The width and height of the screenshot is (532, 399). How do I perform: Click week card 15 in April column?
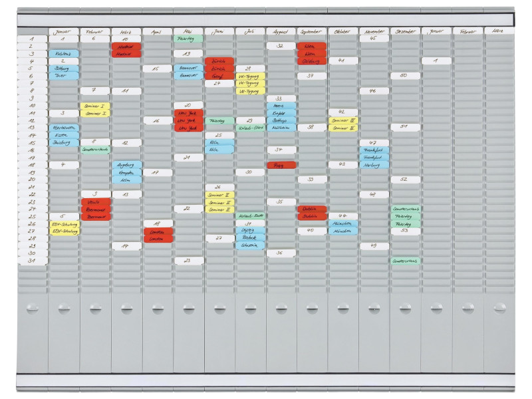click(158, 69)
